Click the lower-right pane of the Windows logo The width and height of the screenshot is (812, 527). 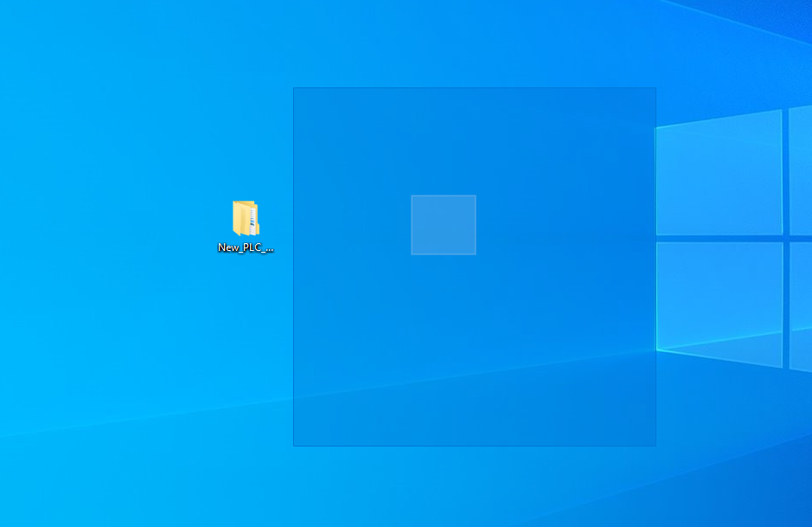tap(800, 303)
